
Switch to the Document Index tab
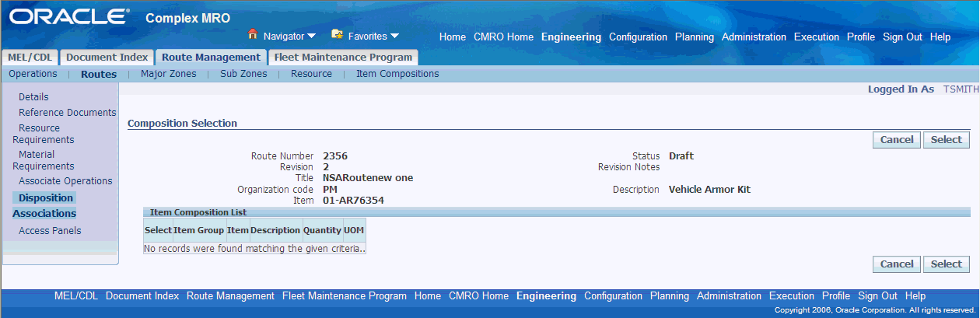(x=107, y=58)
